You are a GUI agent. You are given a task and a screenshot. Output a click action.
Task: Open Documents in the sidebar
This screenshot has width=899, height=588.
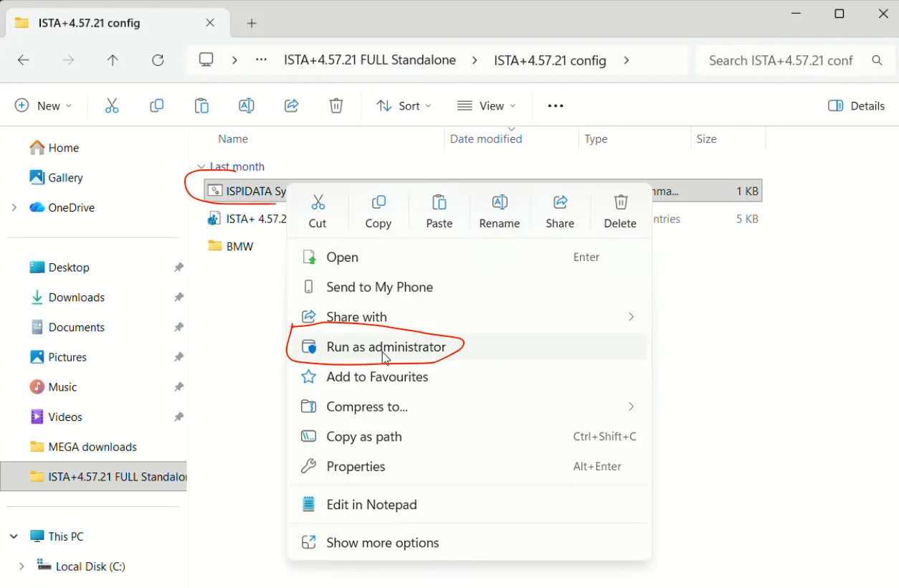pyautogui.click(x=67, y=327)
